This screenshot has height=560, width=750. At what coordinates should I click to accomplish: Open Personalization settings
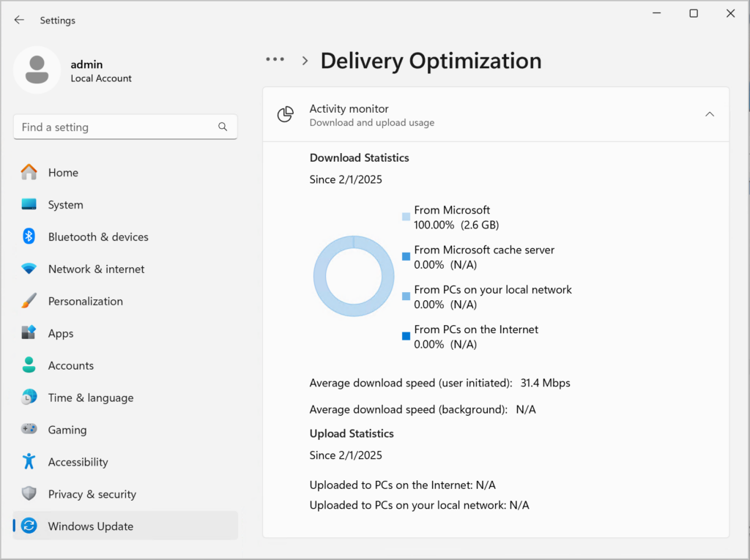click(125, 301)
